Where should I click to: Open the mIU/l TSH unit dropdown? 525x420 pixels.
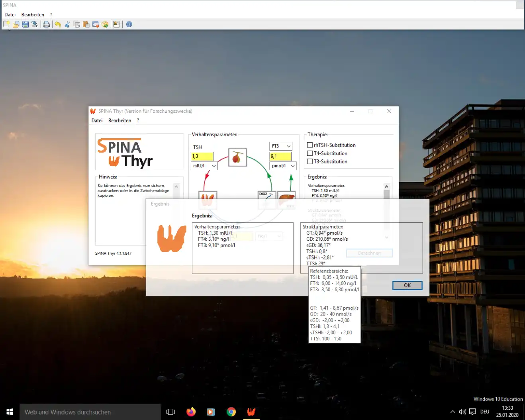[204, 166]
